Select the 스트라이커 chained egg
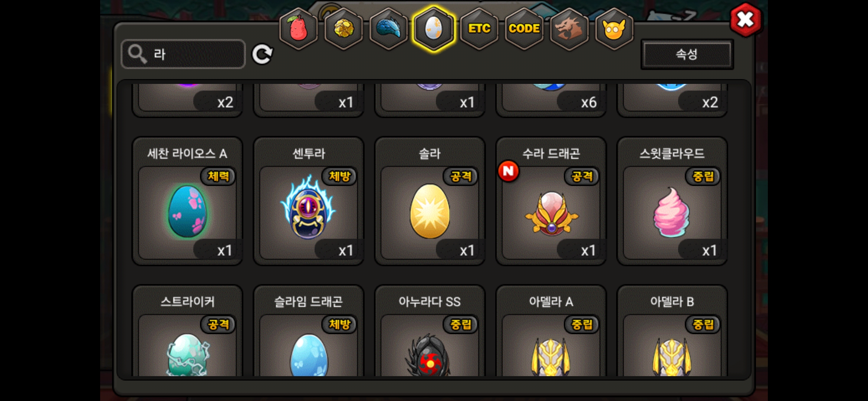The height and width of the screenshot is (401, 868). [x=188, y=331]
